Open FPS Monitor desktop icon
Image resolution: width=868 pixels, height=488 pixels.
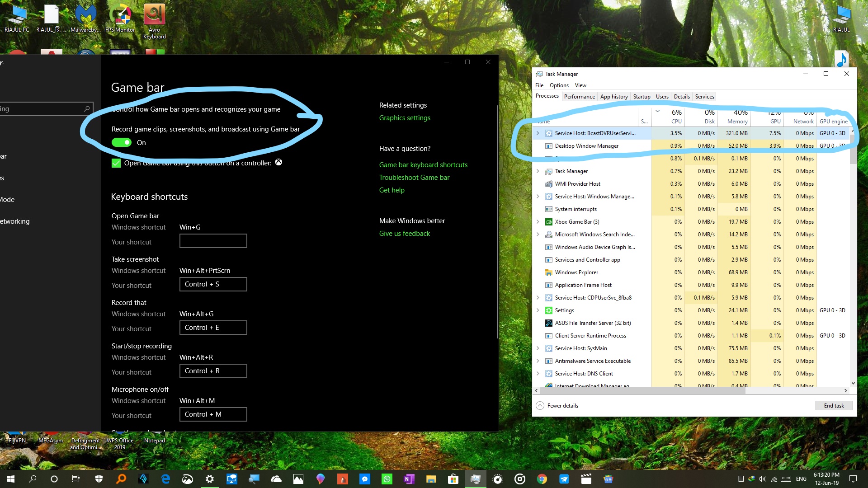click(120, 18)
